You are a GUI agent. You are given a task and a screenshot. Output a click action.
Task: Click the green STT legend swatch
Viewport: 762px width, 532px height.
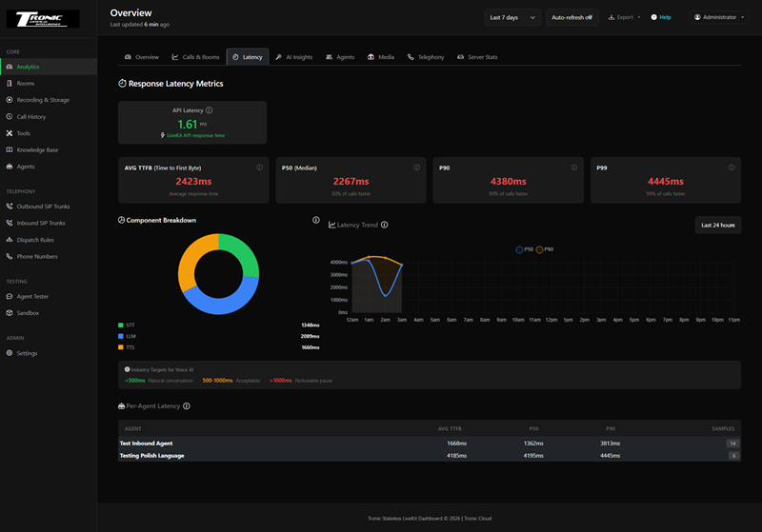121,325
